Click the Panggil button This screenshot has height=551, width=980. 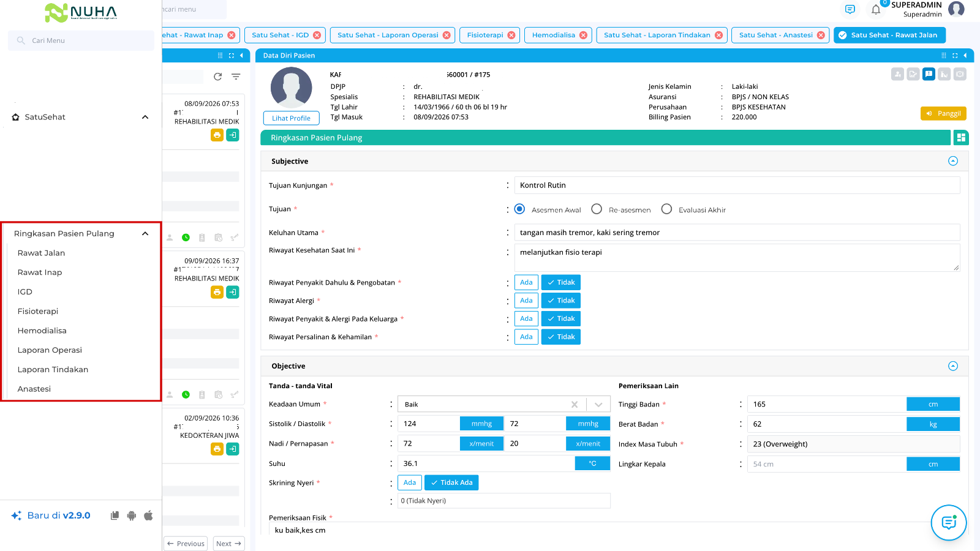coord(943,113)
